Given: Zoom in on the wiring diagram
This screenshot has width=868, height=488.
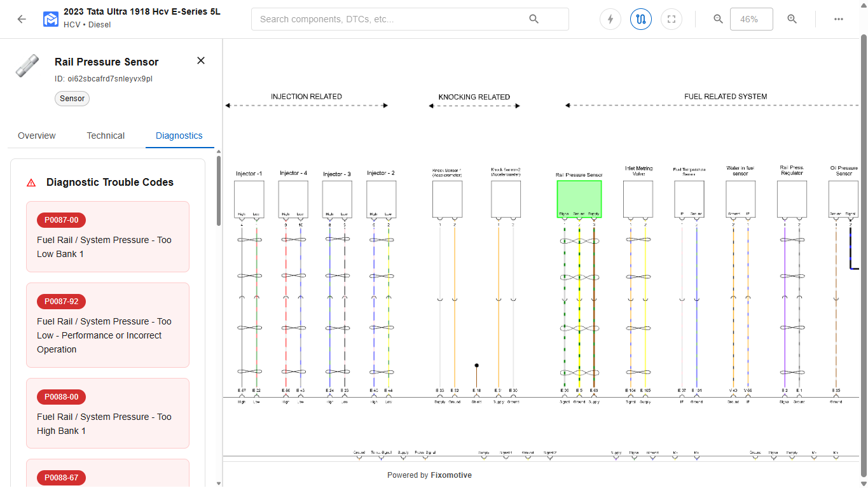Looking at the screenshot, I should [x=792, y=19].
